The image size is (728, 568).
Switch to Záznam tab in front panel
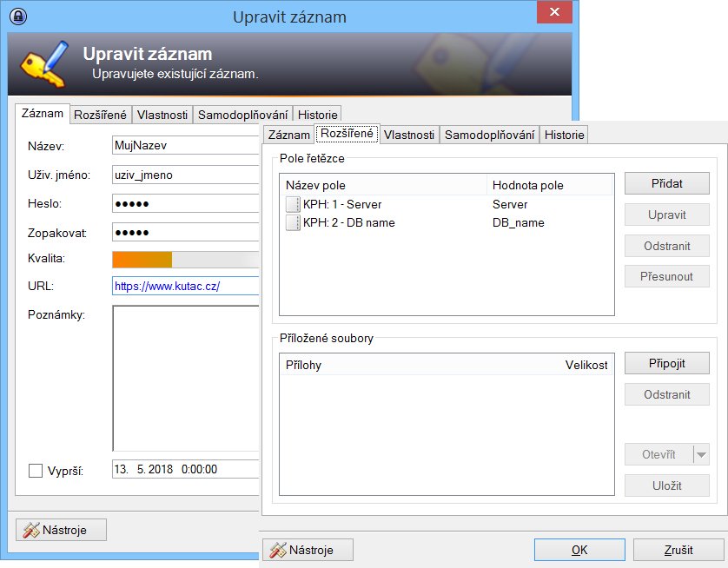click(288, 135)
